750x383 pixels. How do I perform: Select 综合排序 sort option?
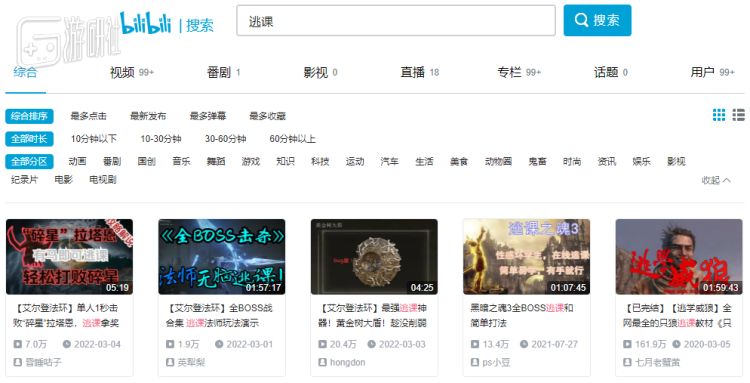point(29,116)
